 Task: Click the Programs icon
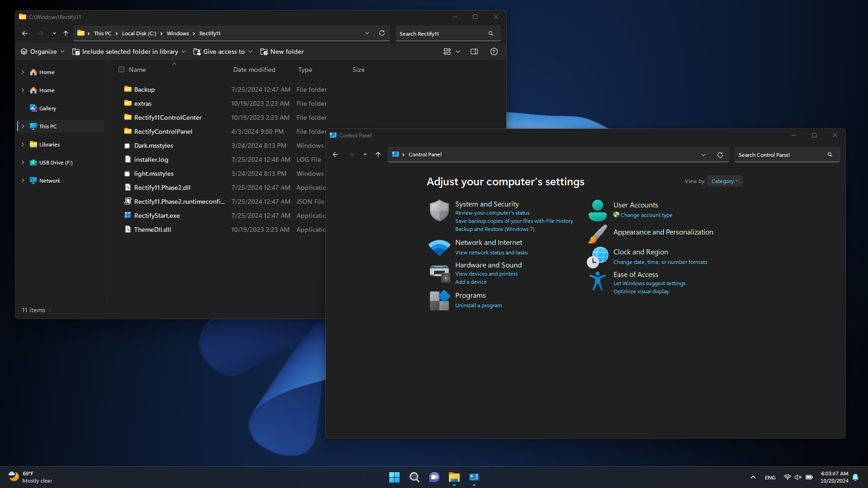pyautogui.click(x=439, y=299)
